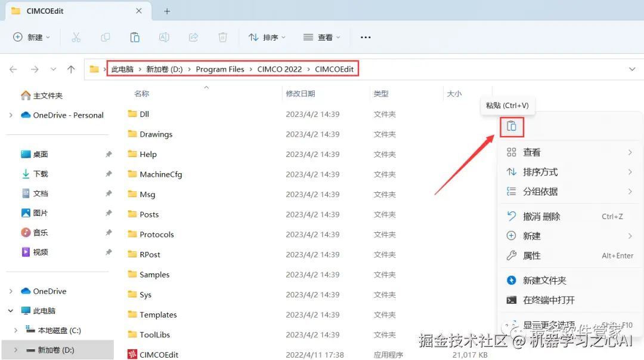Viewport: 644px width, 360px height.
Task: Open the three-dots See more menu
Action: click(366, 38)
